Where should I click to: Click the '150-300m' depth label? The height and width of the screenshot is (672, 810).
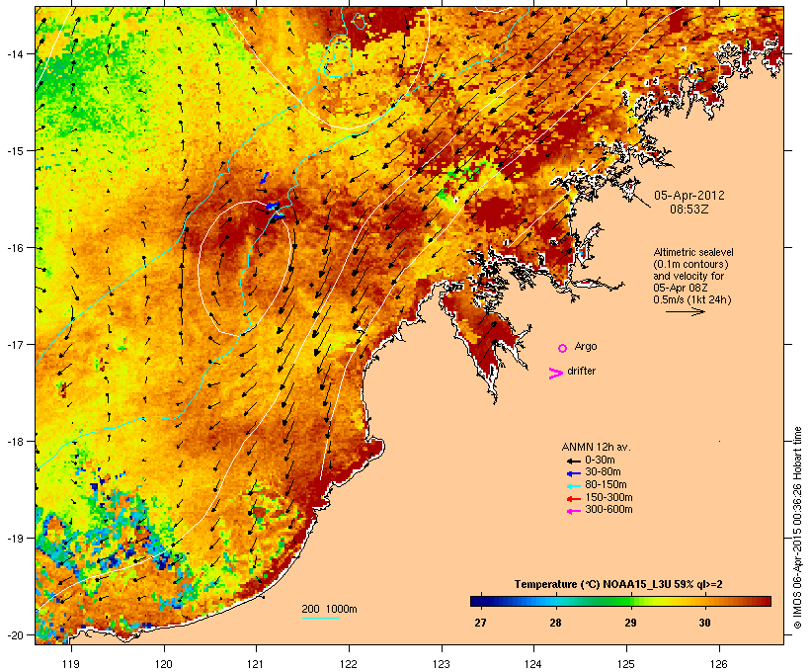click(x=608, y=497)
